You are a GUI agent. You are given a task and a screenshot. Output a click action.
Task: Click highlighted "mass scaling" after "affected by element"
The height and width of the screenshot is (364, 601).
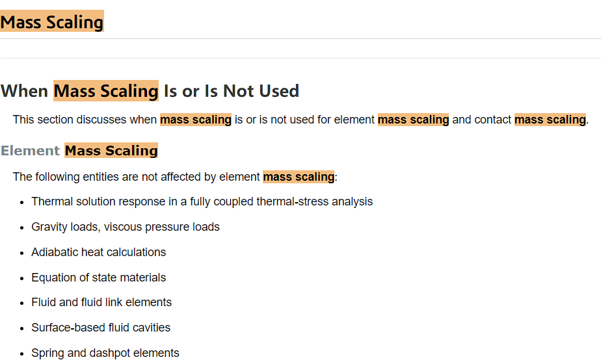click(x=299, y=177)
